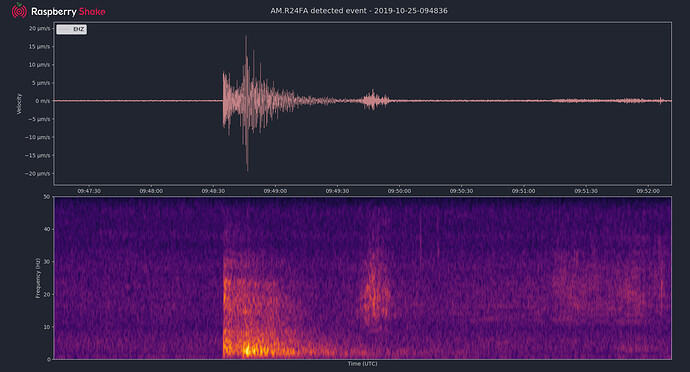Click the Frequency (Hz) axis title

point(38,278)
